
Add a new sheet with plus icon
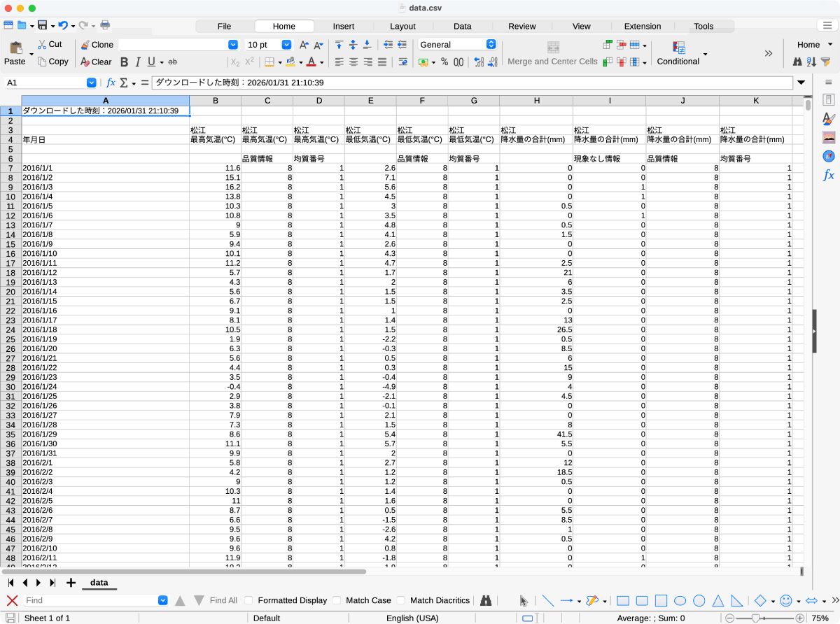71,583
